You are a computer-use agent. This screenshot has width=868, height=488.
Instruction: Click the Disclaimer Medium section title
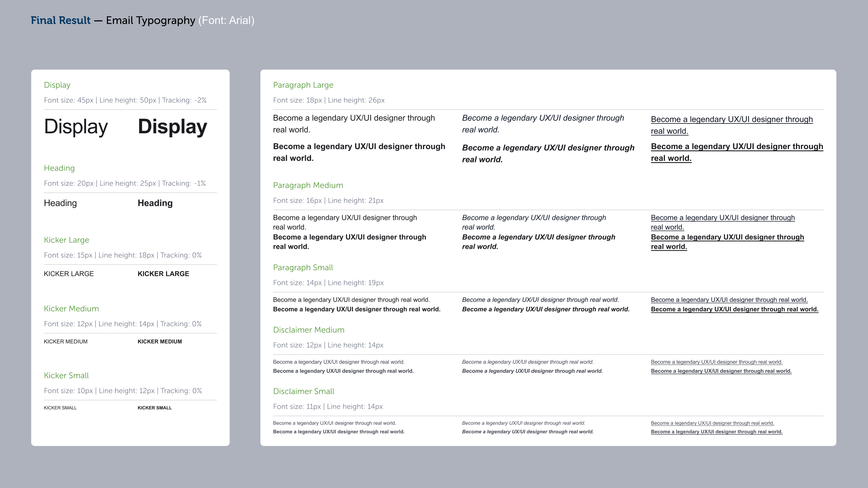pos(308,330)
